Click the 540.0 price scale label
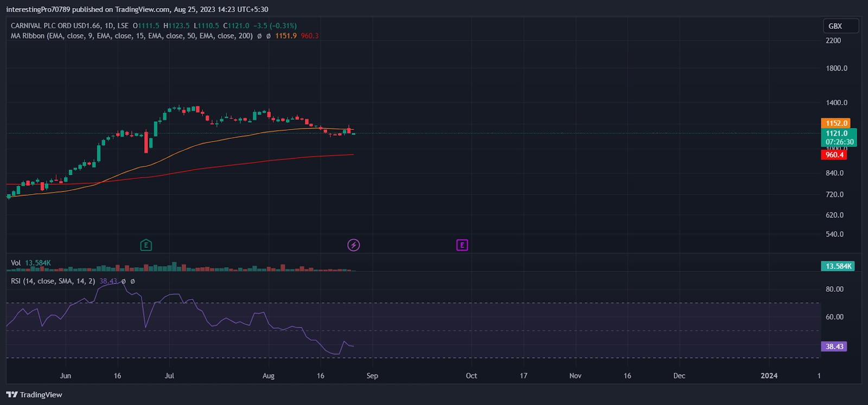The image size is (868, 405). pos(834,234)
